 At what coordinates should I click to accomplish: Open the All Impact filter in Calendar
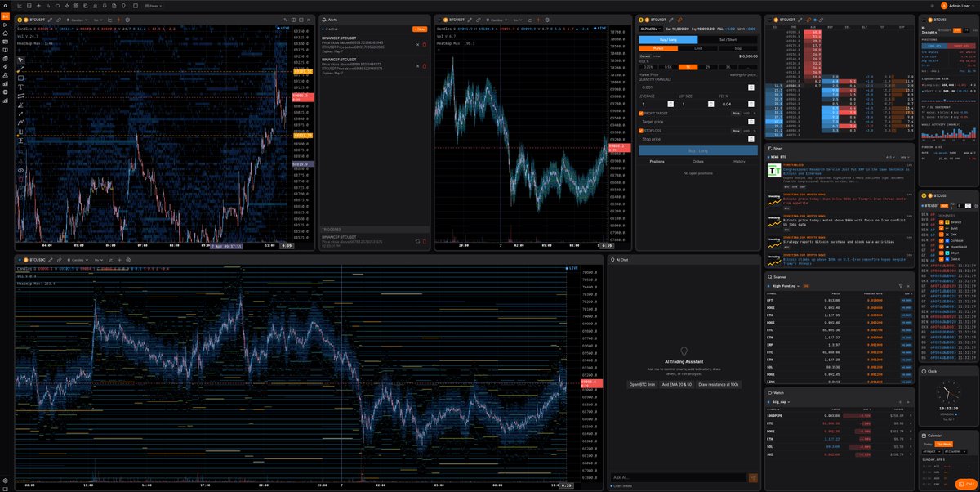coord(932,451)
